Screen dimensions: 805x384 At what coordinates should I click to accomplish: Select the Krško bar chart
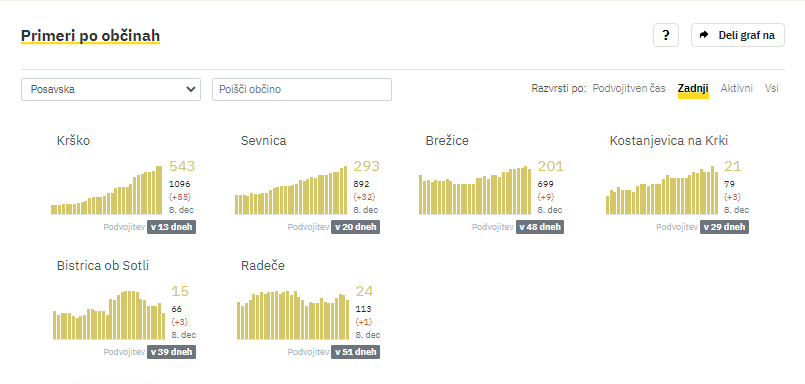tap(106, 189)
